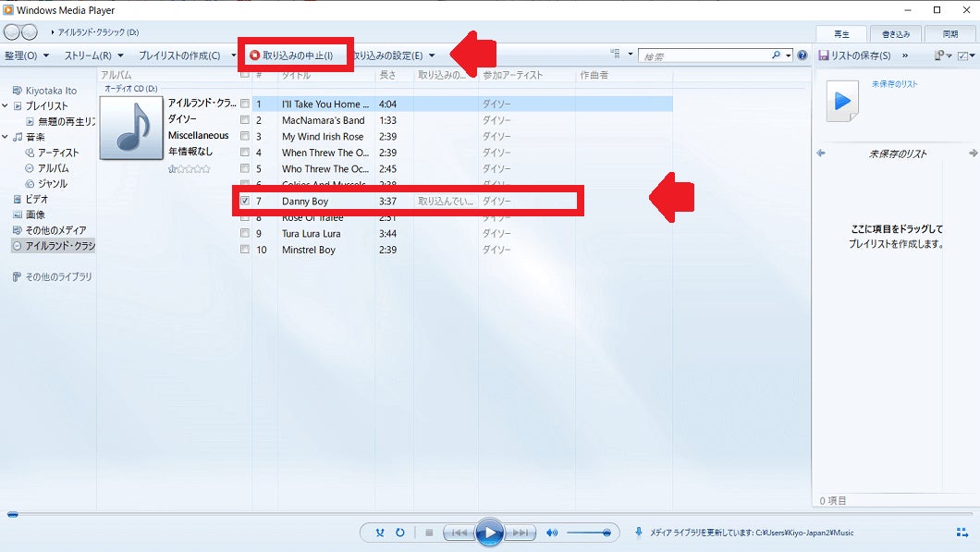
Task: Select アーティスト in the music tree
Action: pyautogui.click(x=52, y=153)
